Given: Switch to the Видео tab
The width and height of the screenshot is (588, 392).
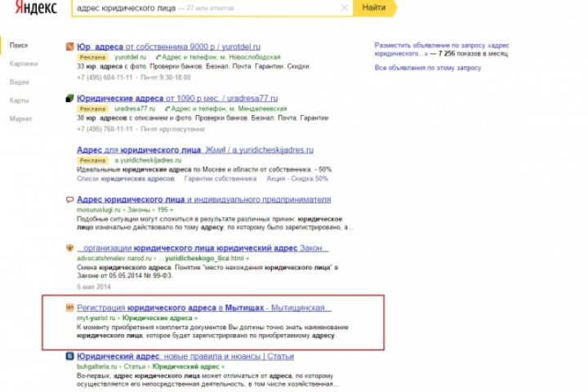Looking at the screenshot, I should click(x=20, y=82).
